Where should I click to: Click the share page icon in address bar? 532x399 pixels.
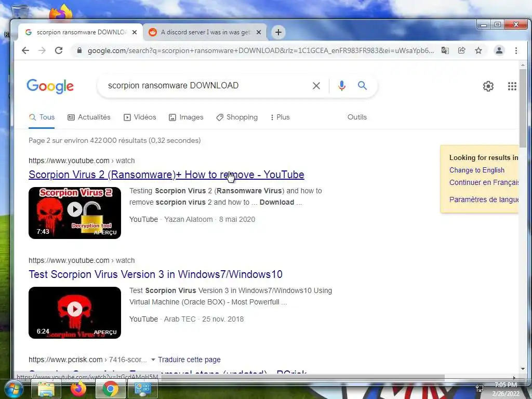461,50
